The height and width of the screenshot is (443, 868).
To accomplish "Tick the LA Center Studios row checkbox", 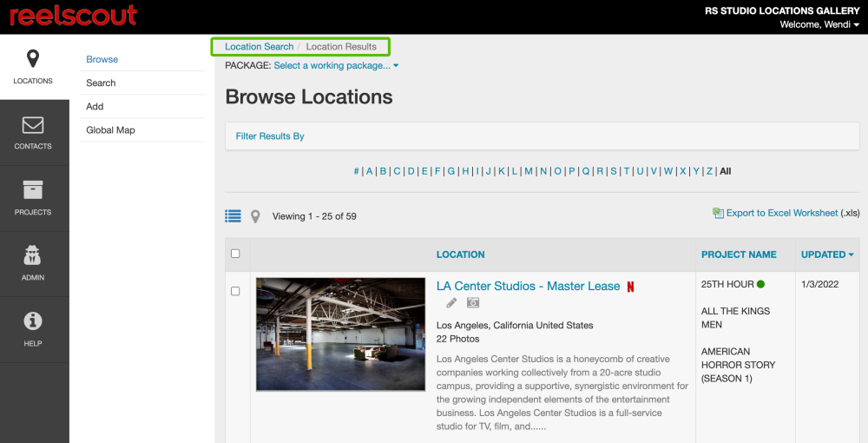I will [x=235, y=291].
